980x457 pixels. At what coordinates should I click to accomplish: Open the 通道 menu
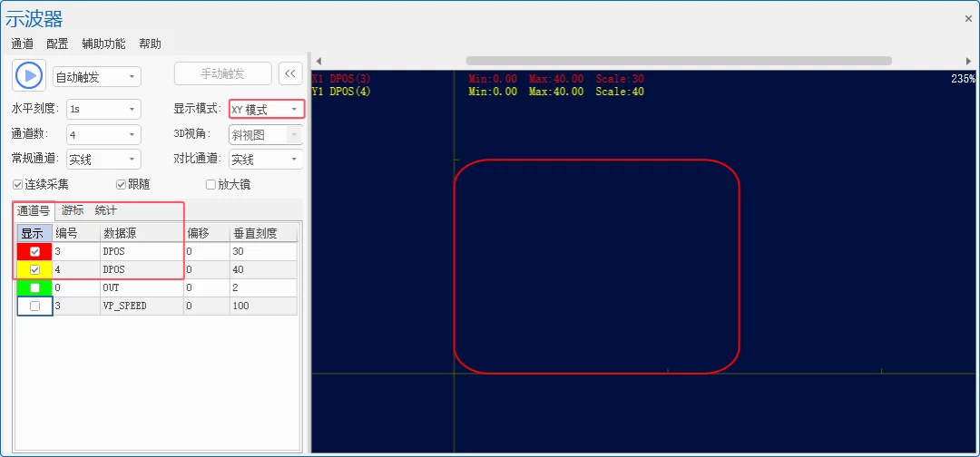click(x=23, y=44)
